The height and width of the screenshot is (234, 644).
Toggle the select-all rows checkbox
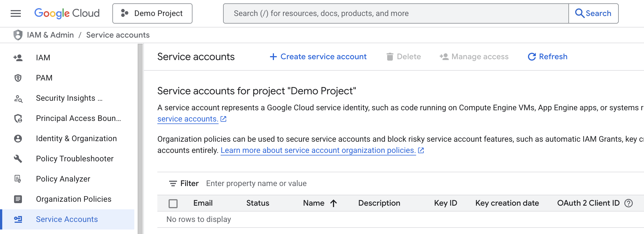tap(173, 203)
